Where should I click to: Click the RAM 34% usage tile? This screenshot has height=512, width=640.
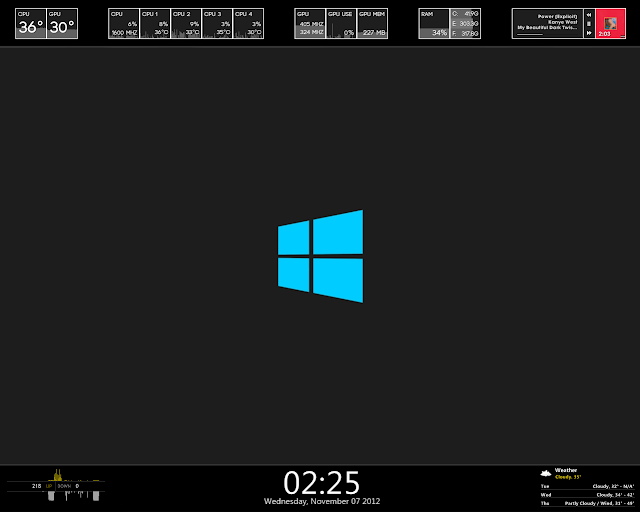click(x=434, y=24)
